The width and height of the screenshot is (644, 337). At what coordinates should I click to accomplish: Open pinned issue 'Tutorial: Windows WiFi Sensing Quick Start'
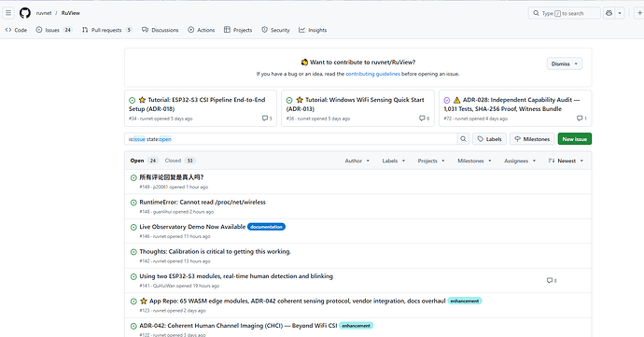[x=356, y=105]
